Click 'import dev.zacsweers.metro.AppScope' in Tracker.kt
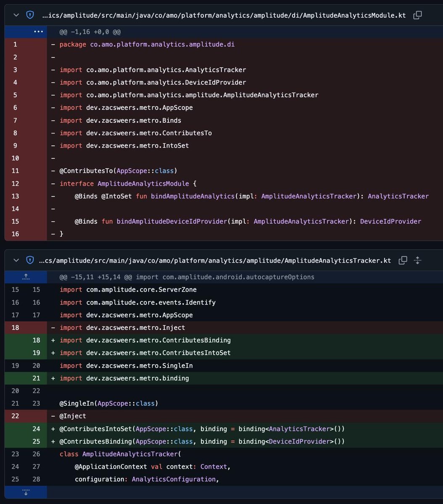 (126, 315)
